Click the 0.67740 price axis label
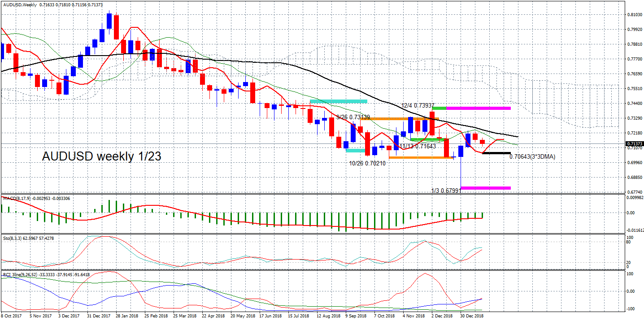This screenshot has height=321, width=644. point(634,192)
